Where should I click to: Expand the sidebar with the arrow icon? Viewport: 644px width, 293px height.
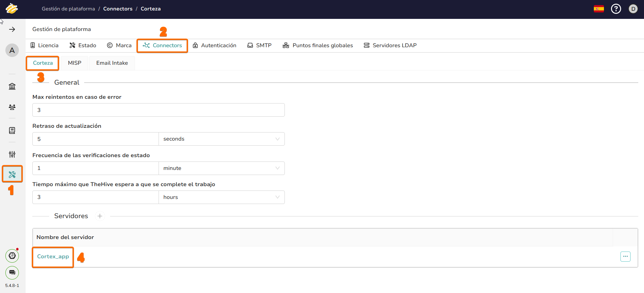[12, 29]
